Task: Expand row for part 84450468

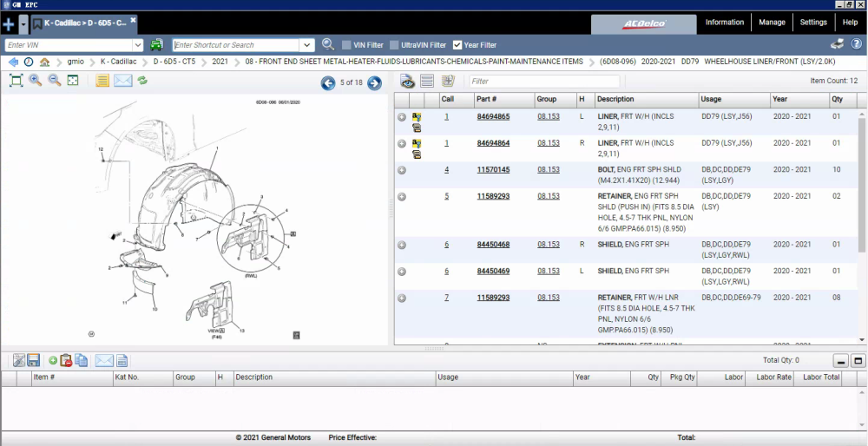Action: 402,246
